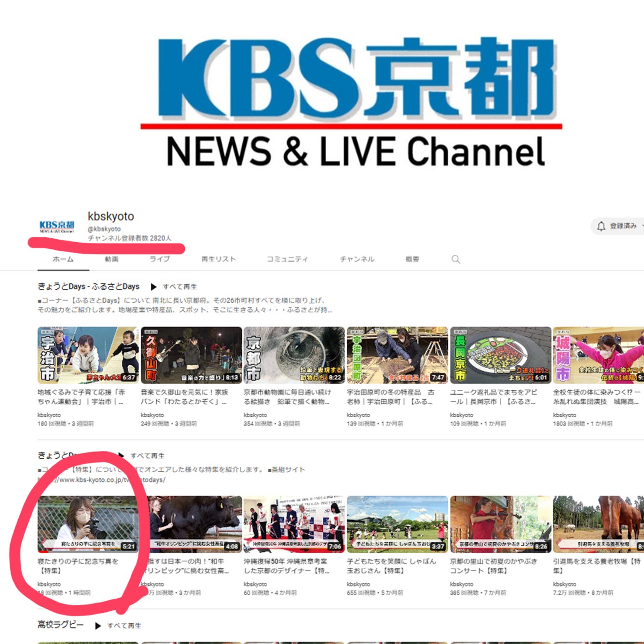This screenshot has width=644, height=644.
Task: Click the search magnifier icon in channel tabs
Action: 455,260
